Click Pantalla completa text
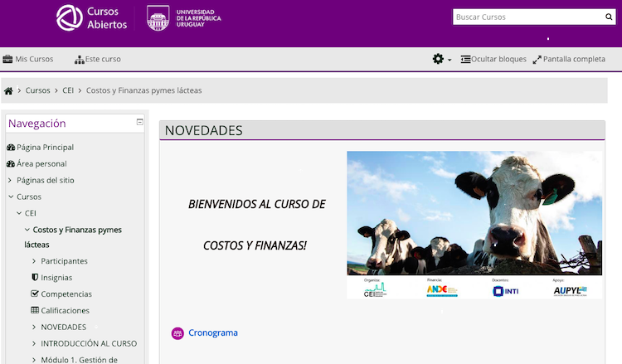Image resolution: width=622 pixels, height=364 pixels. click(x=574, y=59)
